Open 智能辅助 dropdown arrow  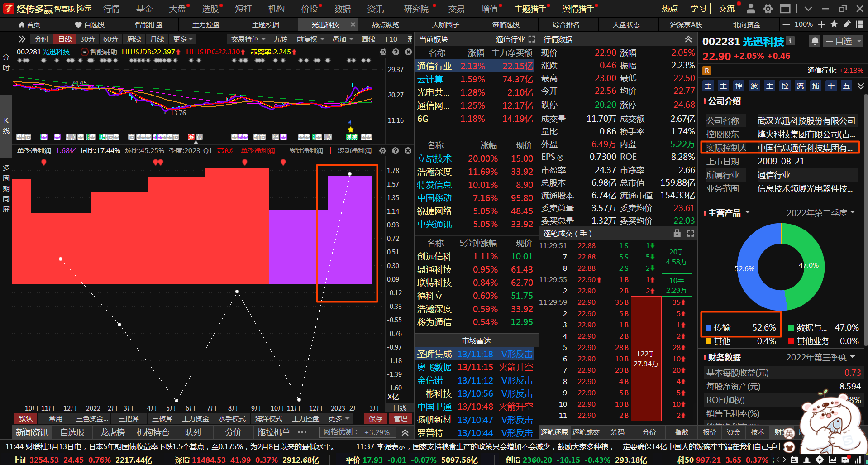[84, 52]
